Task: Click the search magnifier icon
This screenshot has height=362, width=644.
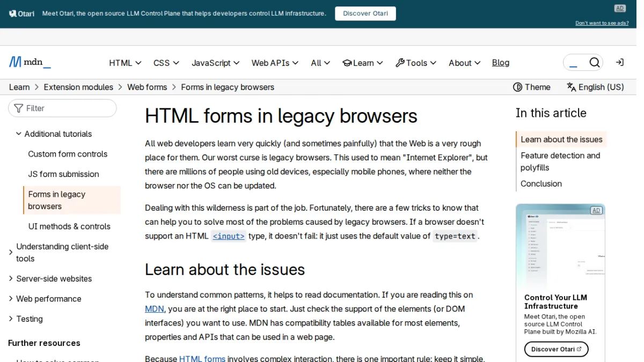Action: (594, 63)
